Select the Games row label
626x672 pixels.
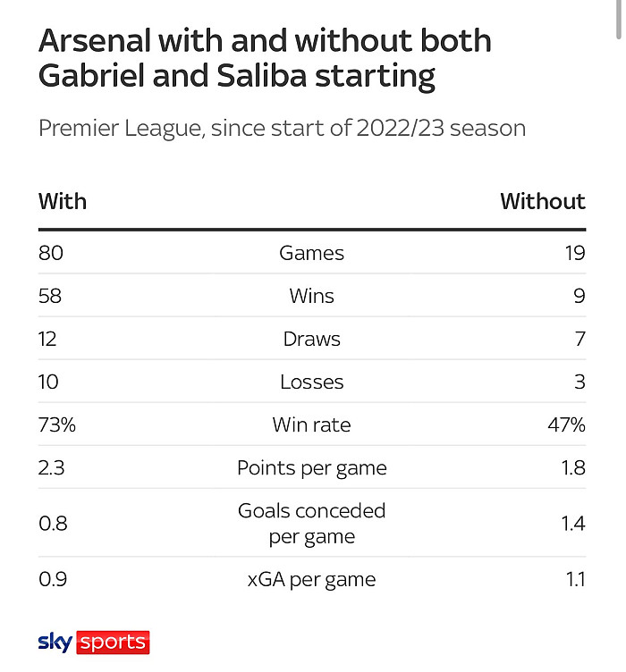[311, 253]
